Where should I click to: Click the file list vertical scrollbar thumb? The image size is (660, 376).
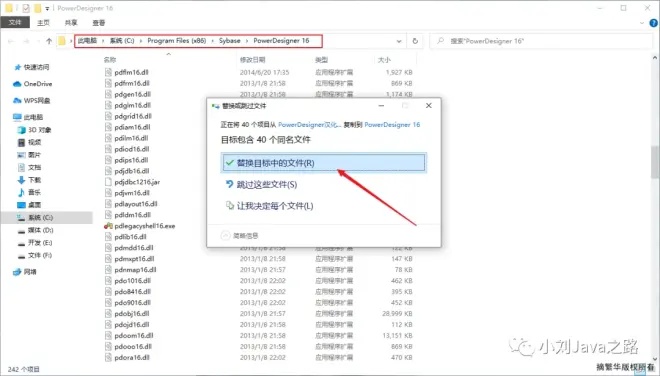(655, 162)
